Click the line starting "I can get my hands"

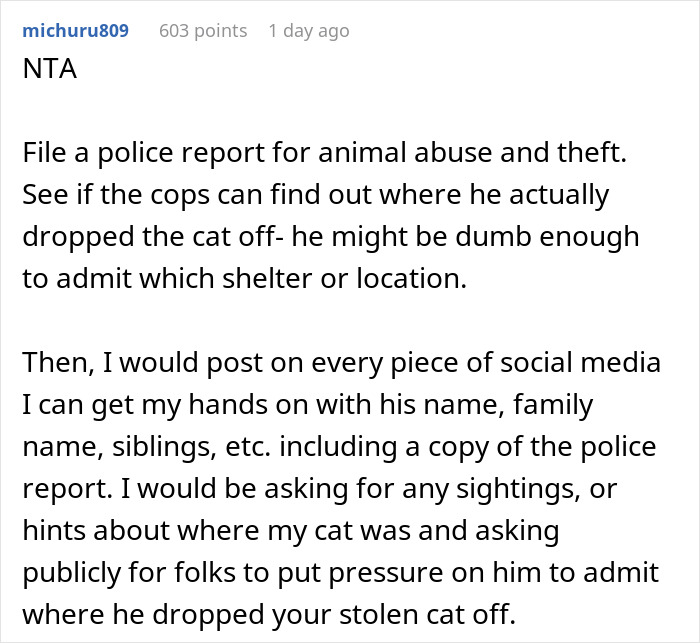tap(308, 405)
